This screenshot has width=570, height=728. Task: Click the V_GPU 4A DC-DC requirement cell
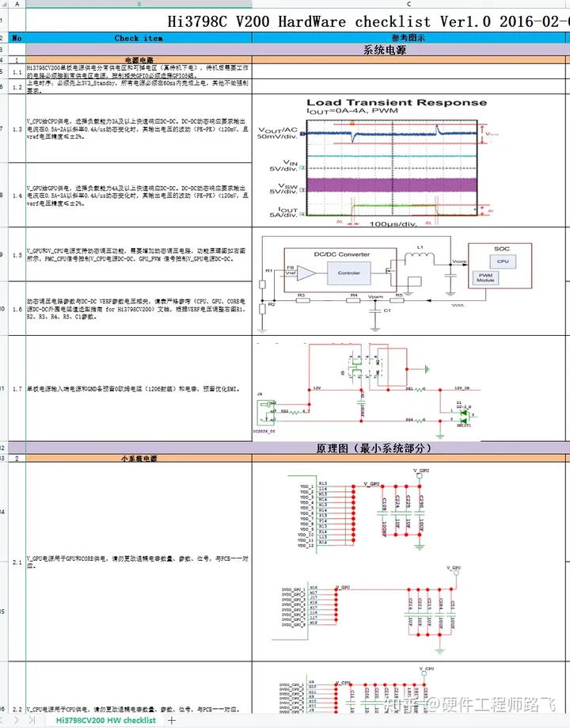(139, 196)
